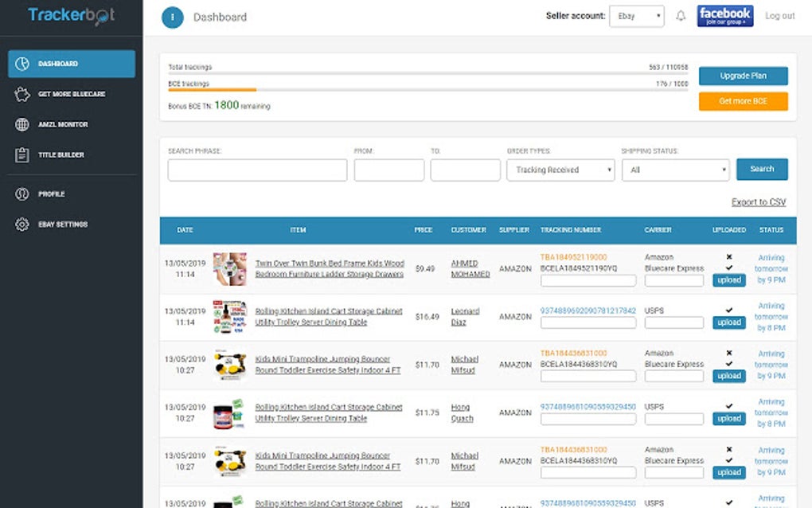812x508 pixels.
Task: Focus the Search Phrase input field
Action: point(257,170)
